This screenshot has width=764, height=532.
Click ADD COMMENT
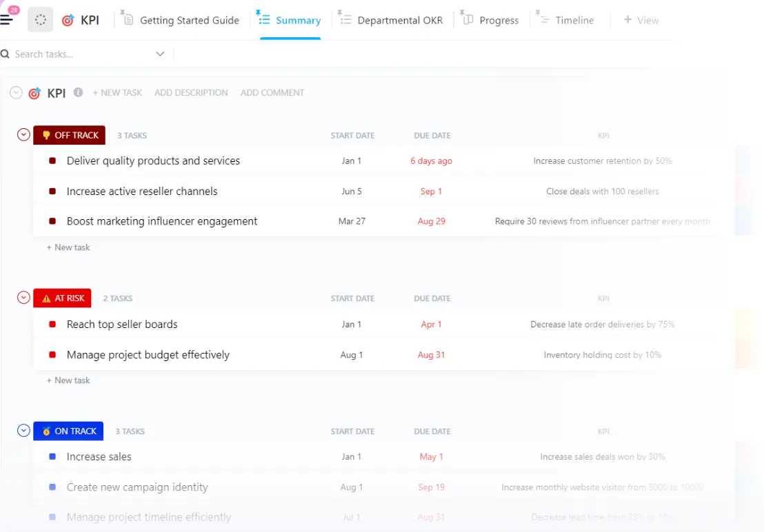[272, 92]
